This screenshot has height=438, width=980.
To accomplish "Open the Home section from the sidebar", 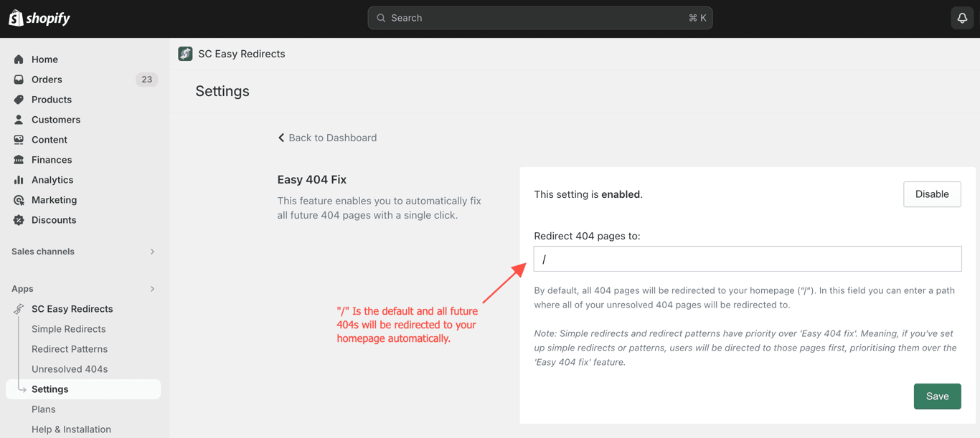I will [x=44, y=59].
